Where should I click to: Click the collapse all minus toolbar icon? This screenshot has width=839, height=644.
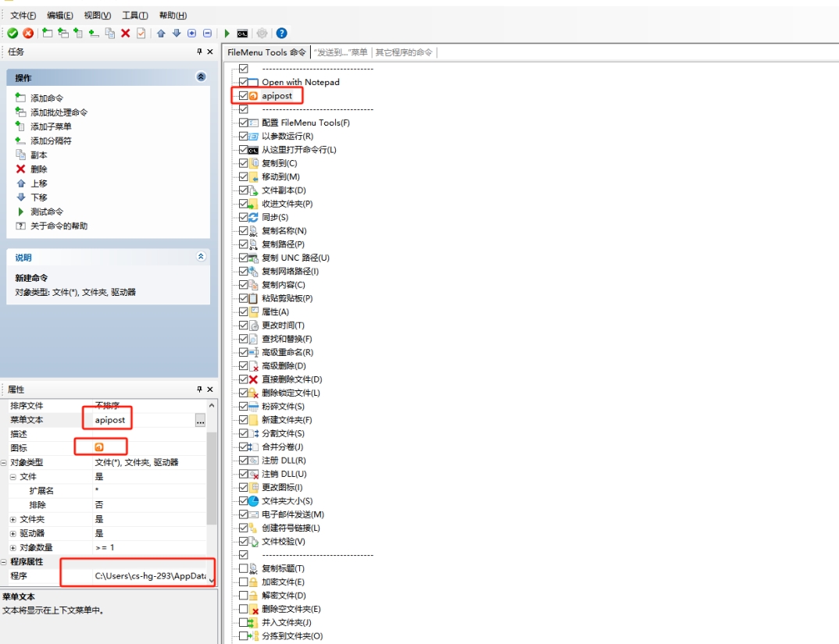[207, 33]
